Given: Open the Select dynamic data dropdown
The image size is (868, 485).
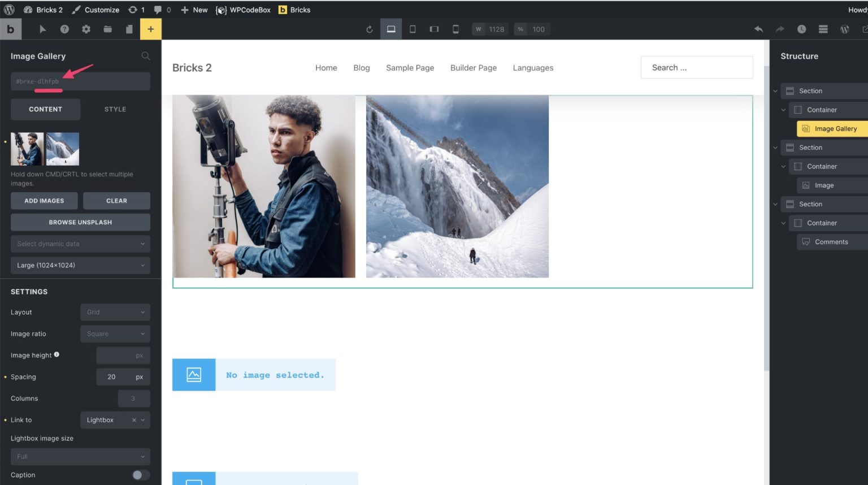Looking at the screenshot, I should (x=80, y=244).
